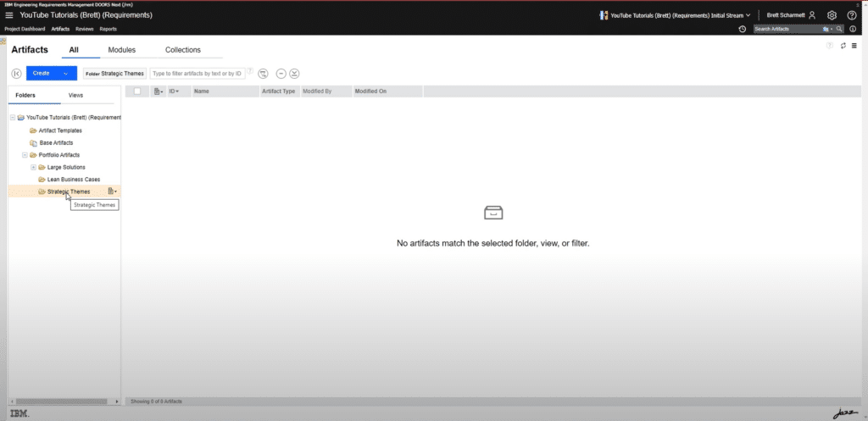Open Project Dashboard menu item
The height and width of the screenshot is (421, 868).
pos(25,29)
